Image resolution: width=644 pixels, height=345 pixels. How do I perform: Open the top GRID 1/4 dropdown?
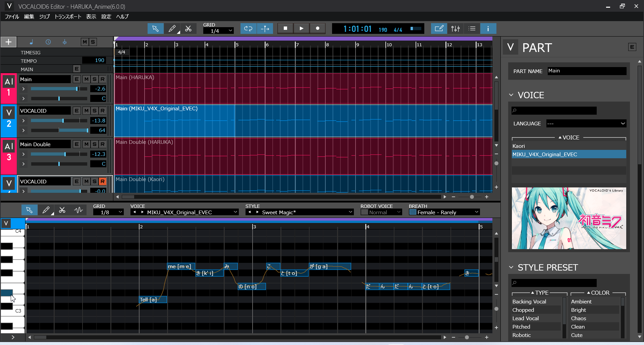pyautogui.click(x=218, y=31)
